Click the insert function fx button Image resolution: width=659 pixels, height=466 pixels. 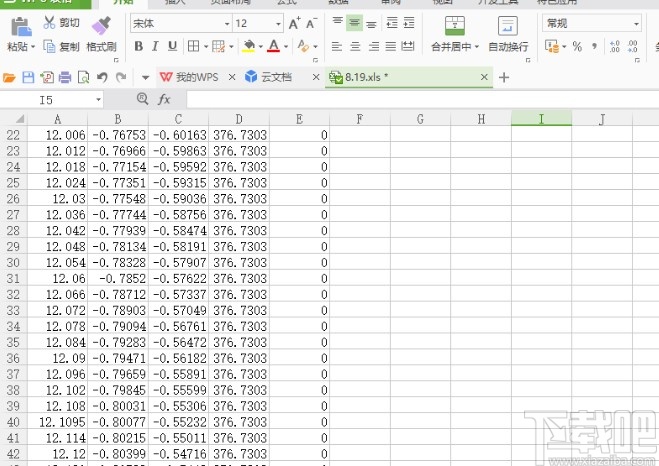pyautogui.click(x=164, y=99)
